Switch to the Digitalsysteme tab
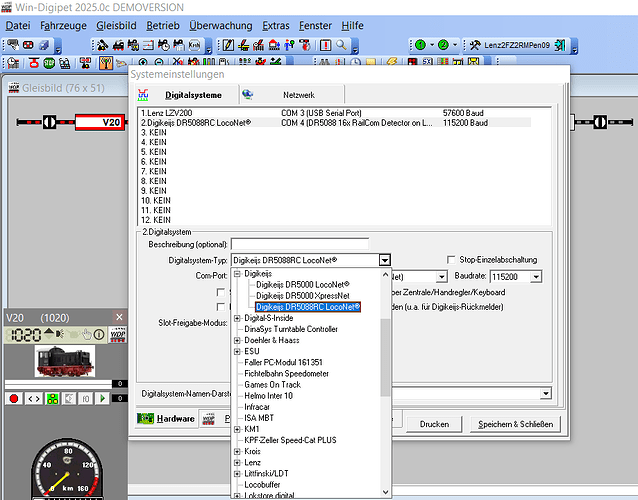The image size is (638, 500). [188, 95]
